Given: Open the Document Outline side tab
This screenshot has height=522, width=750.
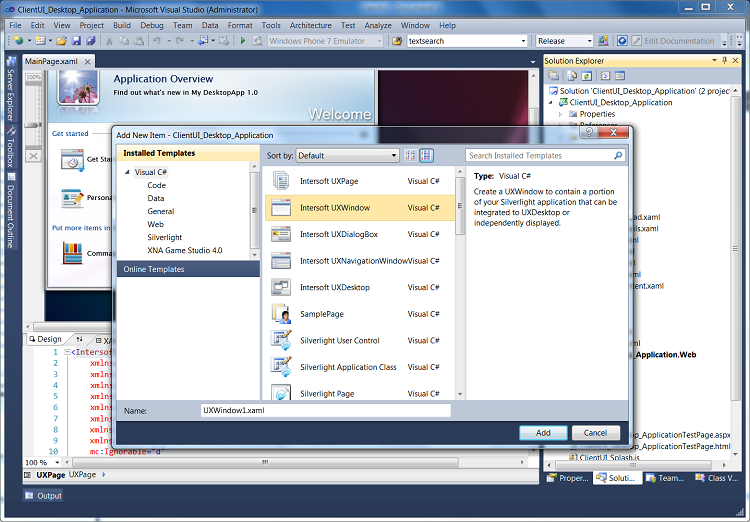Looking at the screenshot, I should [11, 211].
